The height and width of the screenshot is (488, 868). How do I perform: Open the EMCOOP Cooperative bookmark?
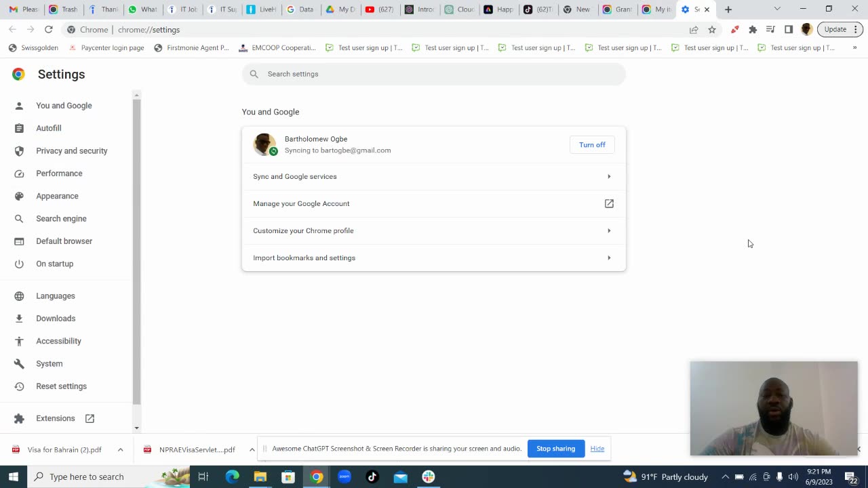pyautogui.click(x=277, y=48)
